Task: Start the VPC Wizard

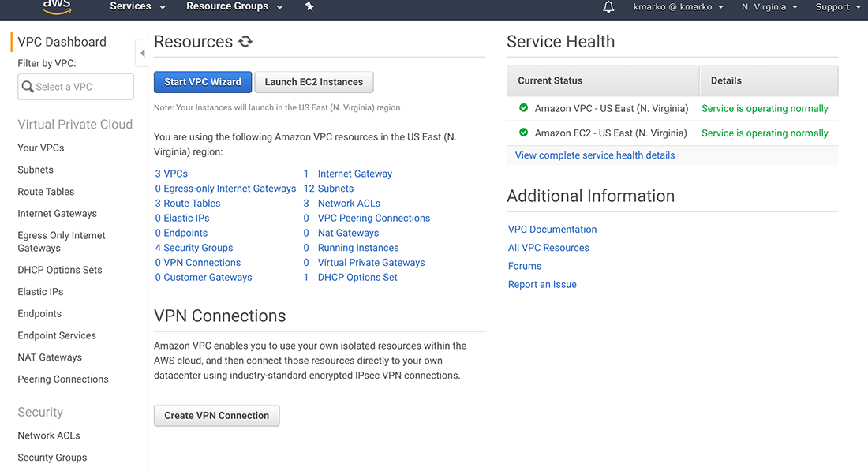Action: [x=202, y=81]
